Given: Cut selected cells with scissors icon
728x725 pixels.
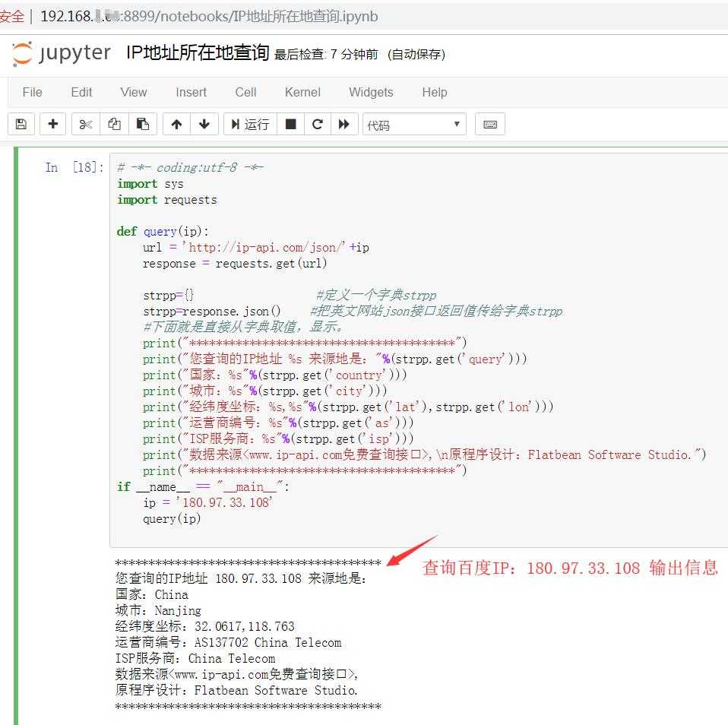Looking at the screenshot, I should coord(86,124).
